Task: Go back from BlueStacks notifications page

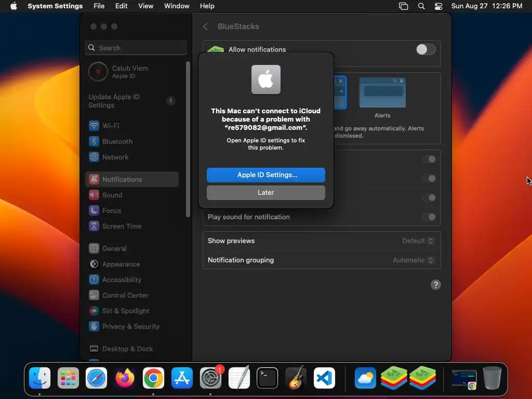Action: coord(205,26)
